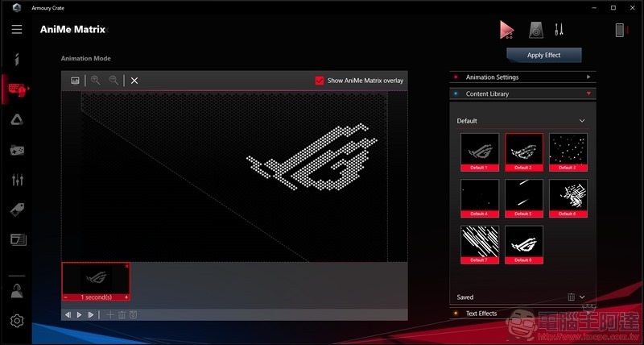Go to previous frame in timeline
Image resolution: width=644 pixels, height=345 pixels.
point(68,315)
